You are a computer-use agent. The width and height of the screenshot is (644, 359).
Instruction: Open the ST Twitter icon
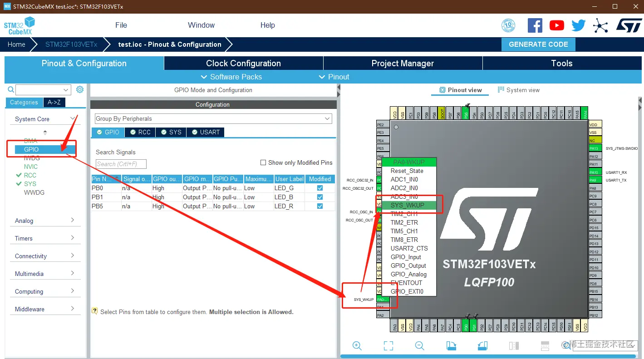point(579,25)
